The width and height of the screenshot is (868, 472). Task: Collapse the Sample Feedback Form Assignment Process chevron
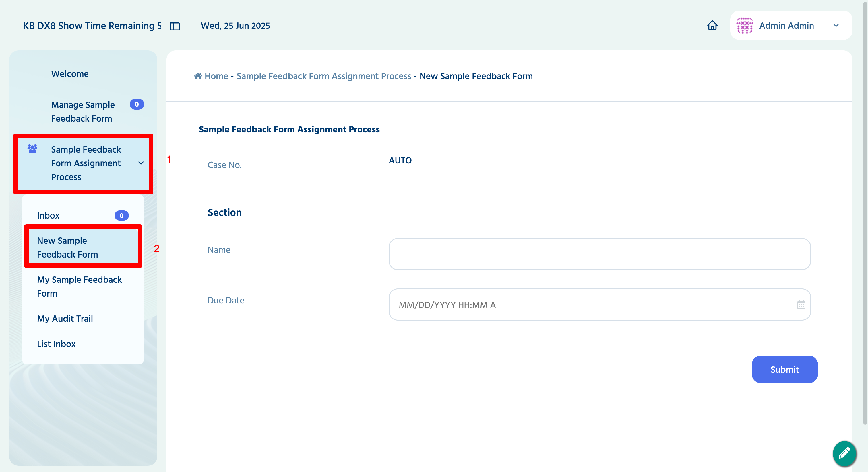(x=141, y=163)
